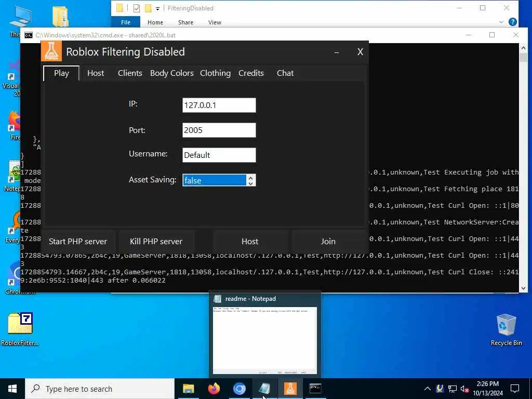Click the cmd scrollbar up arrow
This screenshot has height=399, width=532.
pyautogui.click(x=523, y=48)
